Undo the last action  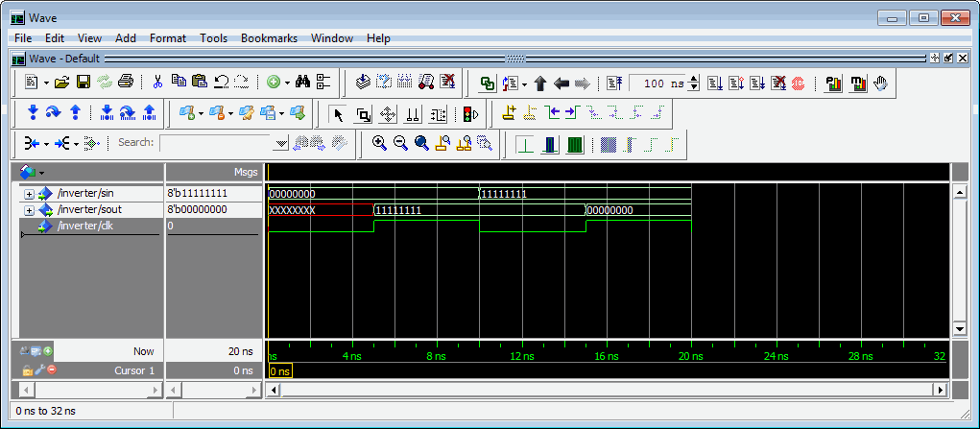coord(221,82)
